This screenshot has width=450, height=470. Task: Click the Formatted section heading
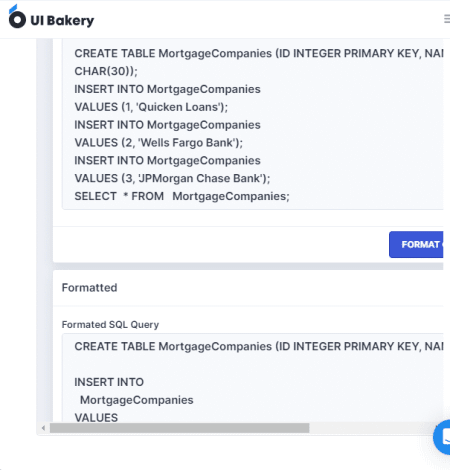(89, 288)
